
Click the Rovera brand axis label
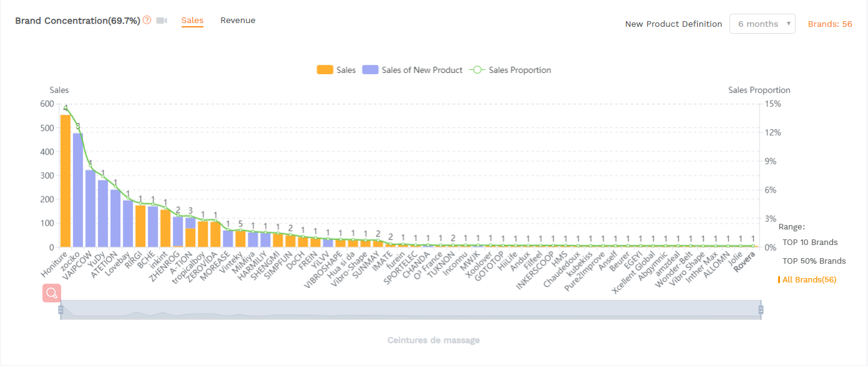pyautogui.click(x=745, y=262)
